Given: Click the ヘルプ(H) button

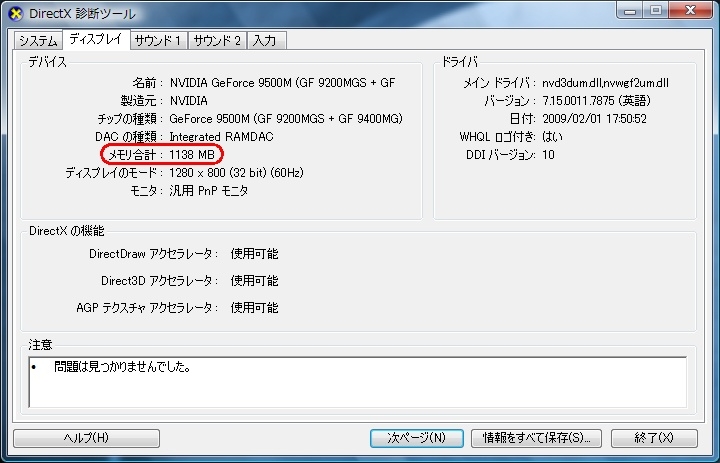Looking at the screenshot, I should [x=86, y=438].
